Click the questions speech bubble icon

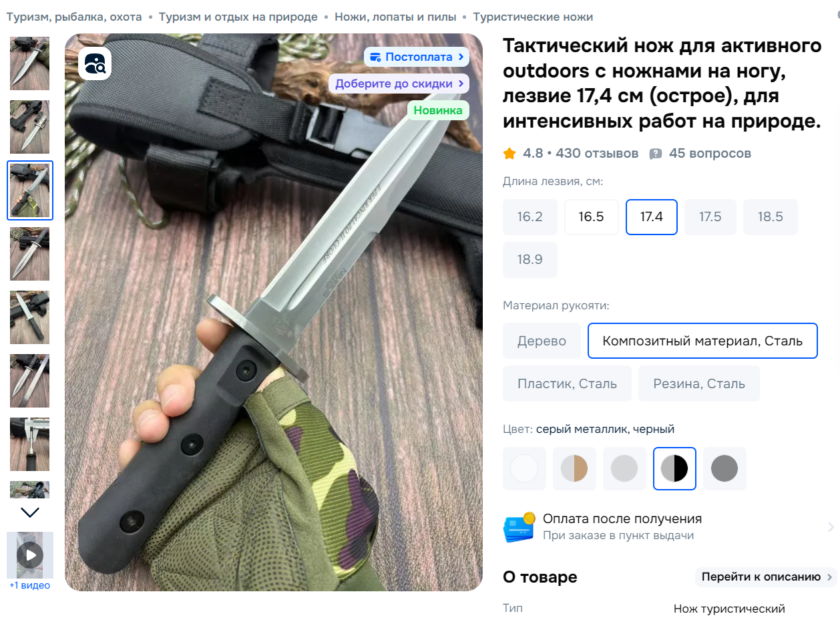point(656,154)
